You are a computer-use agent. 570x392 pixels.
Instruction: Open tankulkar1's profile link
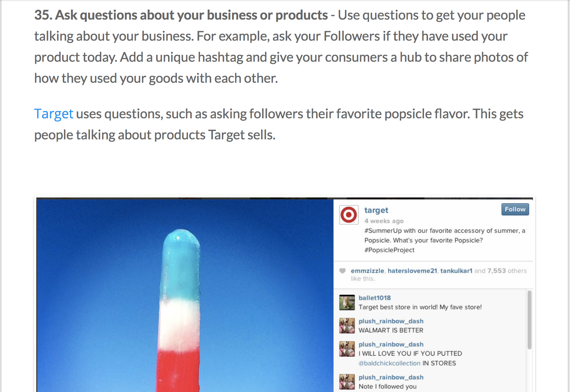456,271
